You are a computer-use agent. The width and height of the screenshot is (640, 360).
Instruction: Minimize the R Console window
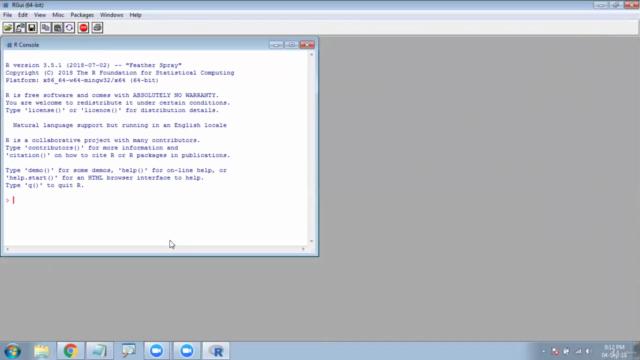click(276, 44)
